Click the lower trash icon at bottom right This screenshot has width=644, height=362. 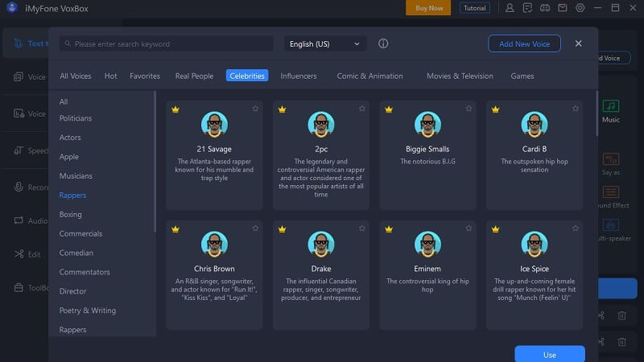(x=621, y=341)
